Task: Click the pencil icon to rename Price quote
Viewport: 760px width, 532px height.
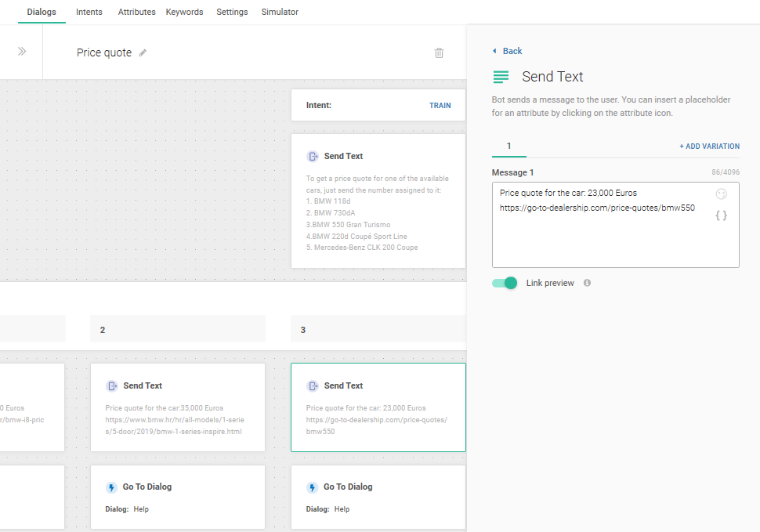Action: [143, 53]
